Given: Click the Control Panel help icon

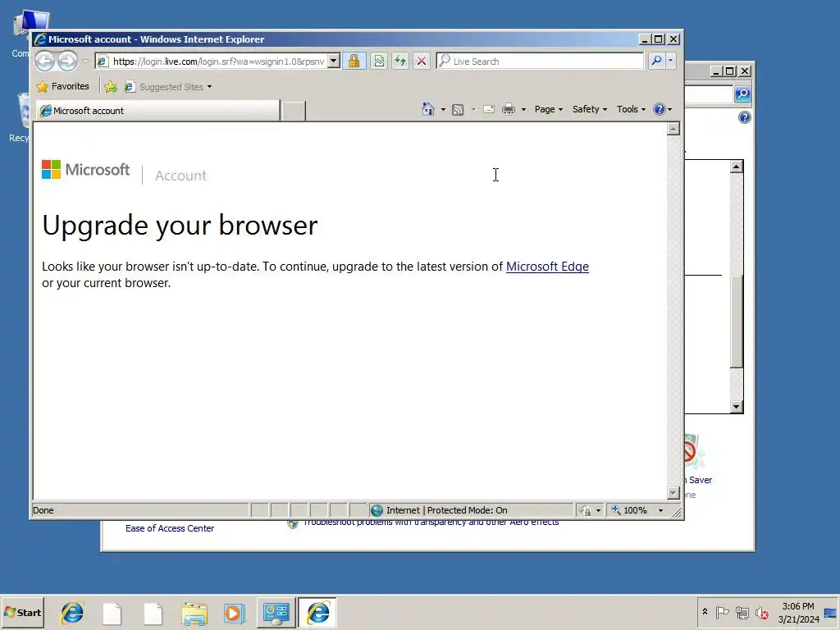Looking at the screenshot, I should pyautogui.click(x=744, y=117).
